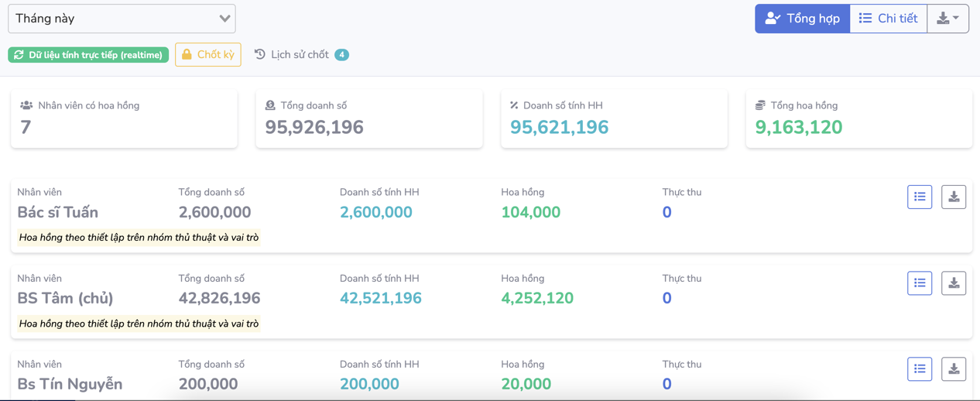The height and width of the screenshot is (401, 980).
Task: Select the Tổng hoa hồng summary card
Action: (x=858, y=118)
